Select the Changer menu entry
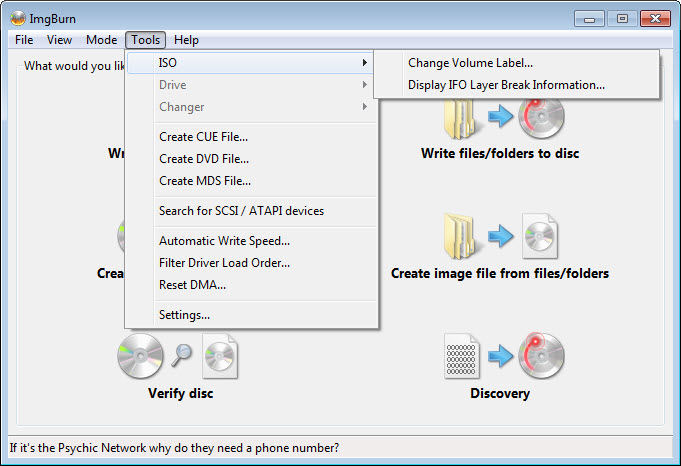The image size is (681, 466). pos(251,107)
